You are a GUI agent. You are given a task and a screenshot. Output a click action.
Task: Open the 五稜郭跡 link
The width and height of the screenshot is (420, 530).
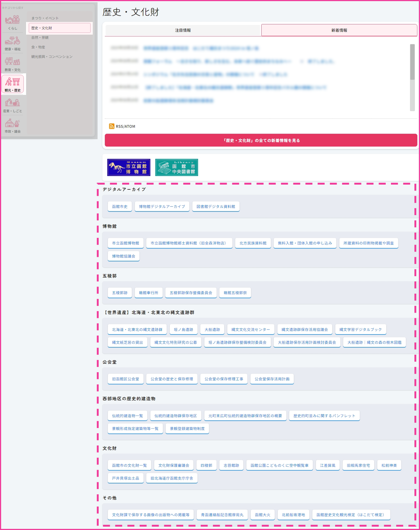[120, 293]
